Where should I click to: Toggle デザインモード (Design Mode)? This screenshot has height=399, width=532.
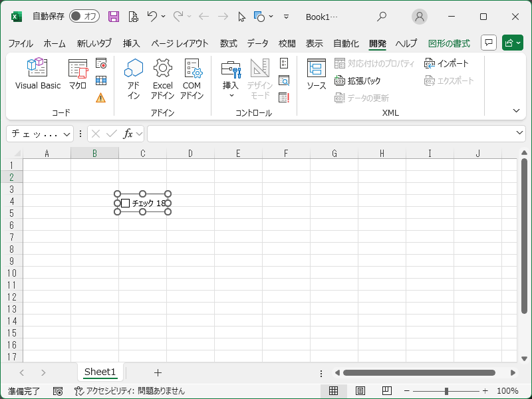[260, 78]
